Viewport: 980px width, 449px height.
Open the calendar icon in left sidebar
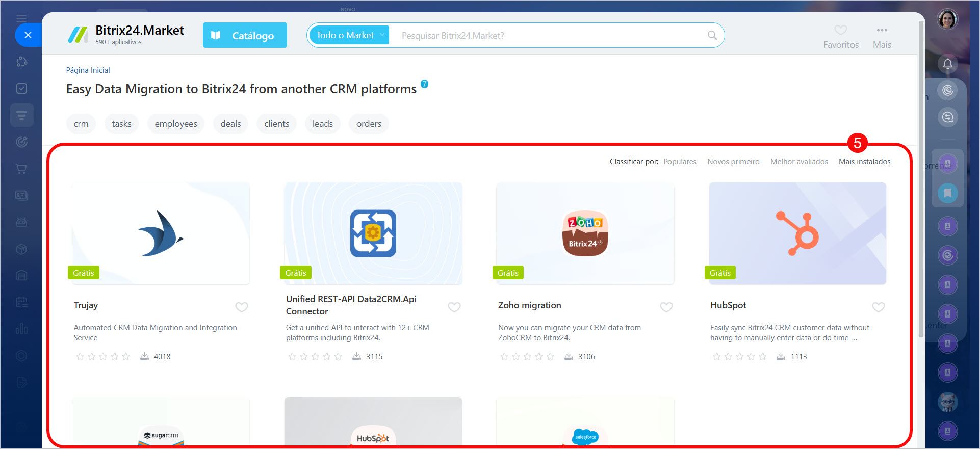click(x=21, y=302)
